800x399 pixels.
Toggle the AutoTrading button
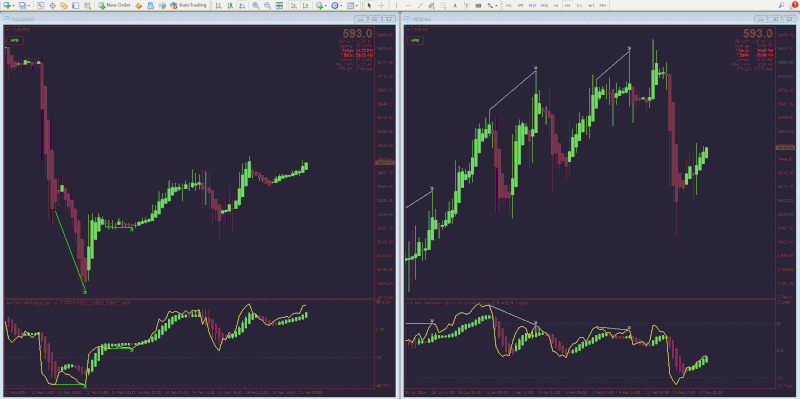(188, 5)
